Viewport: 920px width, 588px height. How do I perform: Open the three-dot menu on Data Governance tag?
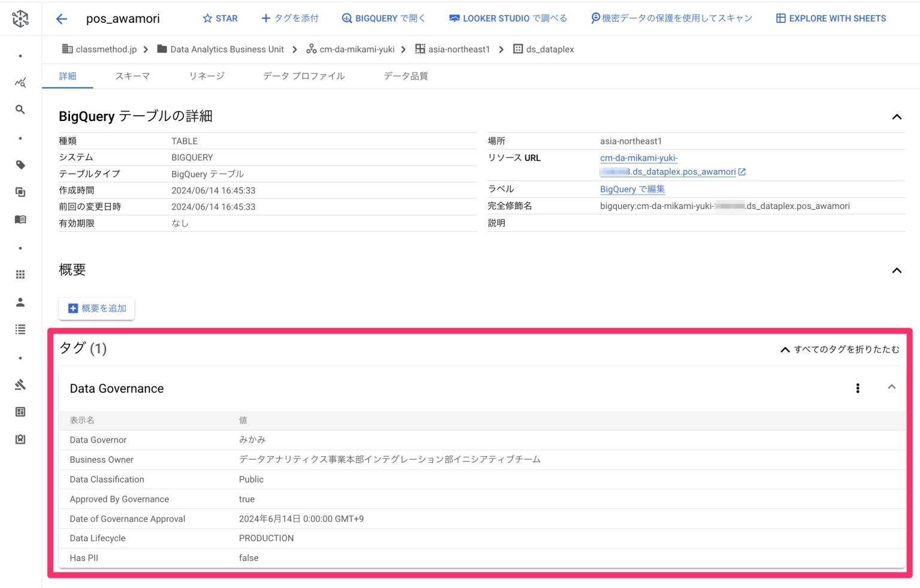pyautogui.click(x=858, y=388)
